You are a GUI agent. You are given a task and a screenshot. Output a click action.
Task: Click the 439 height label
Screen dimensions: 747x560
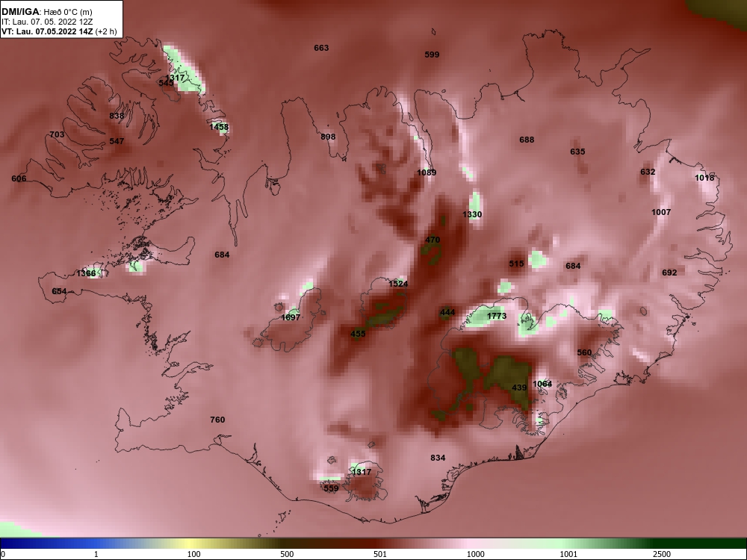519,388
